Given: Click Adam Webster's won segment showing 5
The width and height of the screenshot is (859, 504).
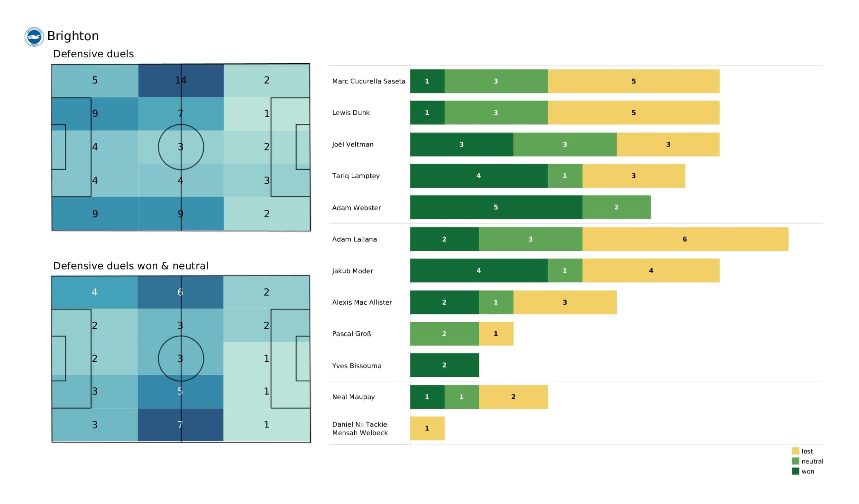Looking at the screenshot, I should coord(496,207).
